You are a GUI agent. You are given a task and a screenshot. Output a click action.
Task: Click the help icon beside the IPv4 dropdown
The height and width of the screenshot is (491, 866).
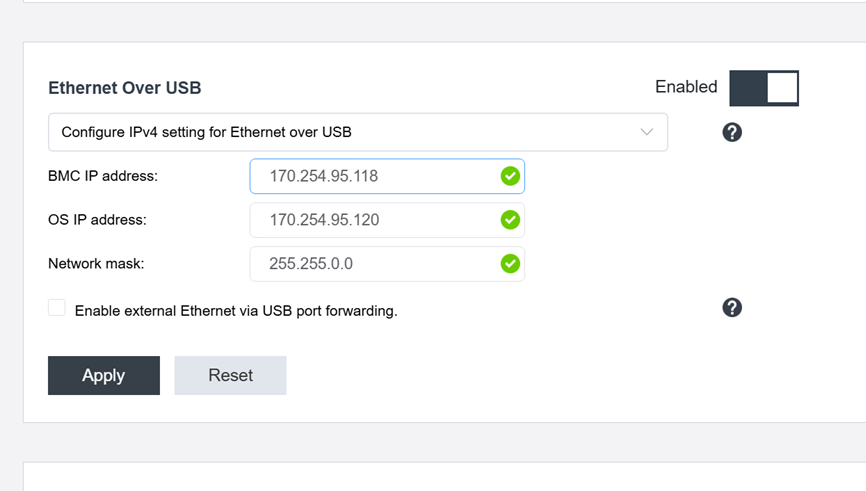(x=732, y=132)
